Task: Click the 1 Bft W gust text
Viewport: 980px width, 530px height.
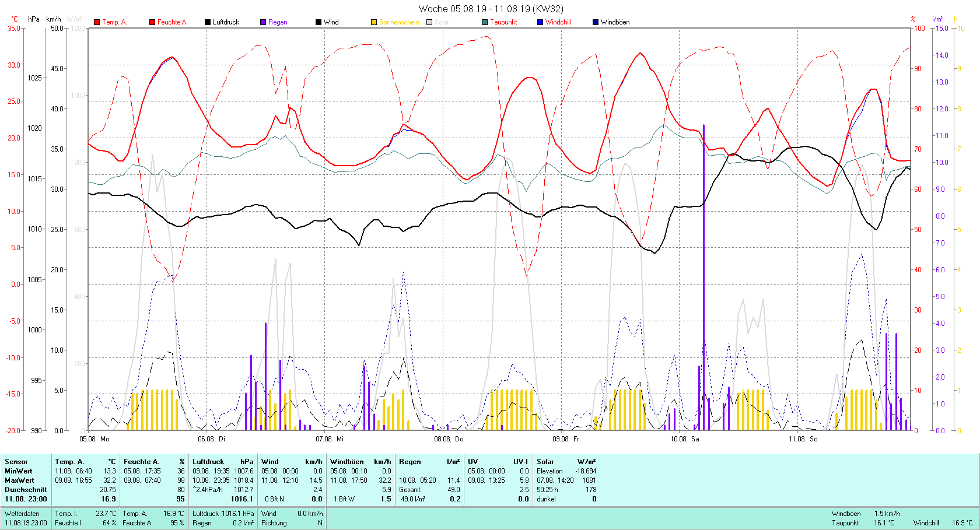Action: [x=344, y=499]
